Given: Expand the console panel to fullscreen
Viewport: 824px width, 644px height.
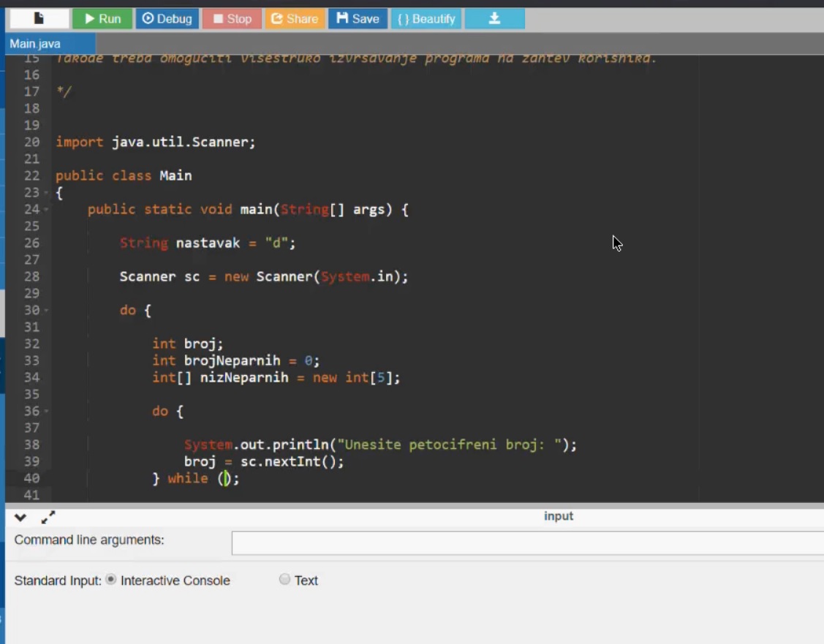Looking at the screenshot, I should click(x=48, y=518).
